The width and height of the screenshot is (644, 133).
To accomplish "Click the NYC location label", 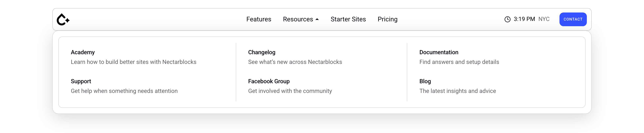I will click(x=544, y=19).
